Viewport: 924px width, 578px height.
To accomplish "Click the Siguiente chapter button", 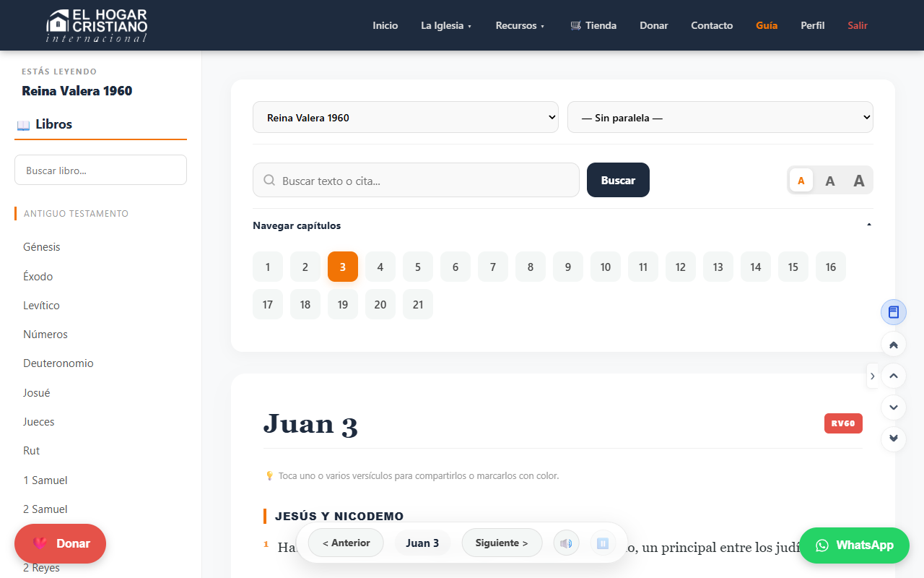I will 502,543.
